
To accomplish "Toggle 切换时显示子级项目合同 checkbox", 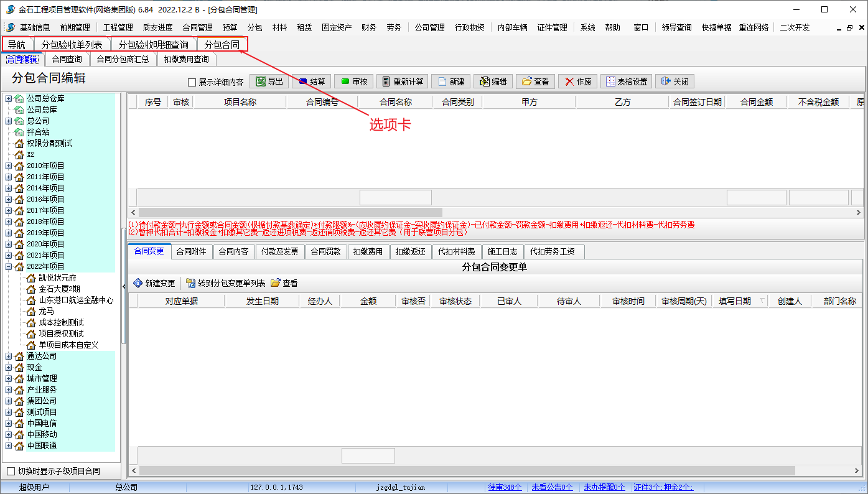I will click(11, 471).
